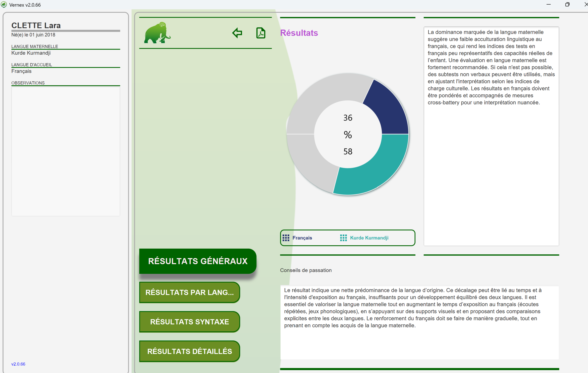Minimize the Vernex window
This screenshot has width=588, height=373.
(548, 4)
